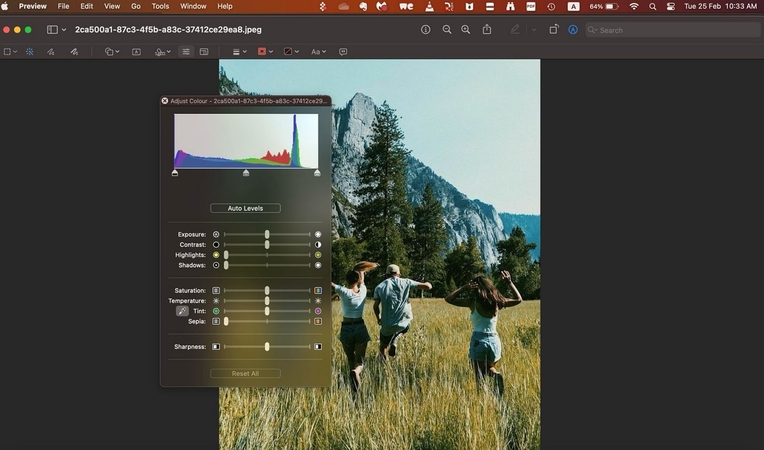Pick the Tint eyedropper tool
Screen dimensions: 764x450
click(x=182, y=311)
